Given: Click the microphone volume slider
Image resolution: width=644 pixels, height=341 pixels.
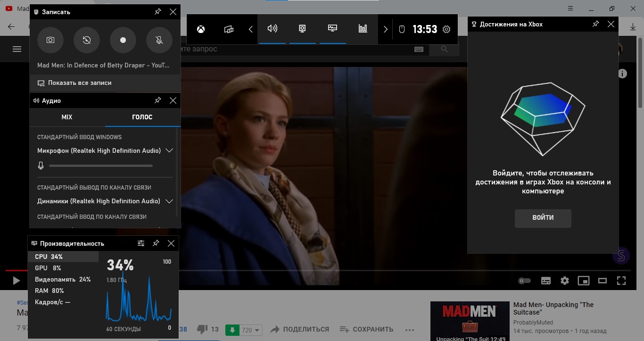Looking at the screenshot, I should 101,166.
